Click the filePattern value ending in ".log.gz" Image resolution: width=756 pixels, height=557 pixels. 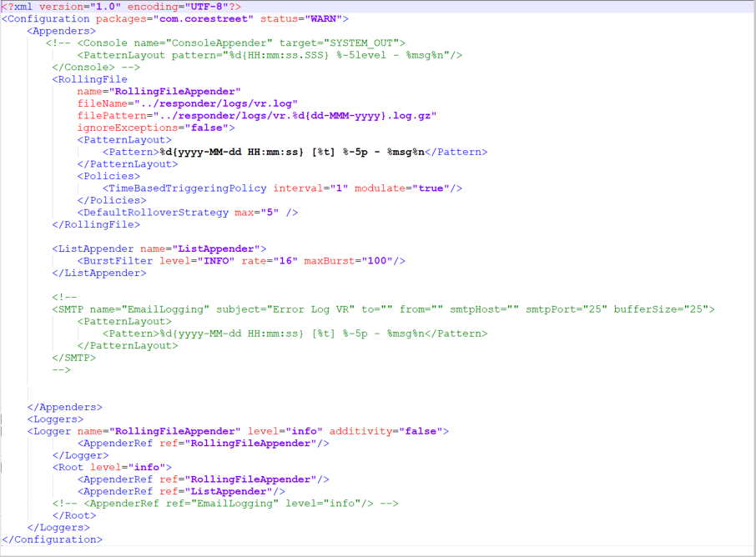(295, 115)
